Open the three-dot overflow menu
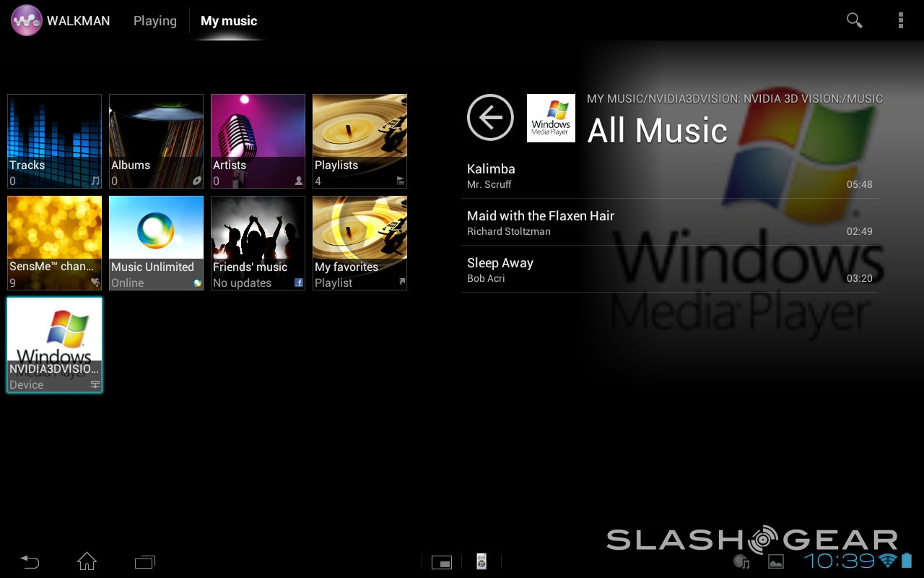Viewport: 924px width, 578px height. [x=900, y=21]
